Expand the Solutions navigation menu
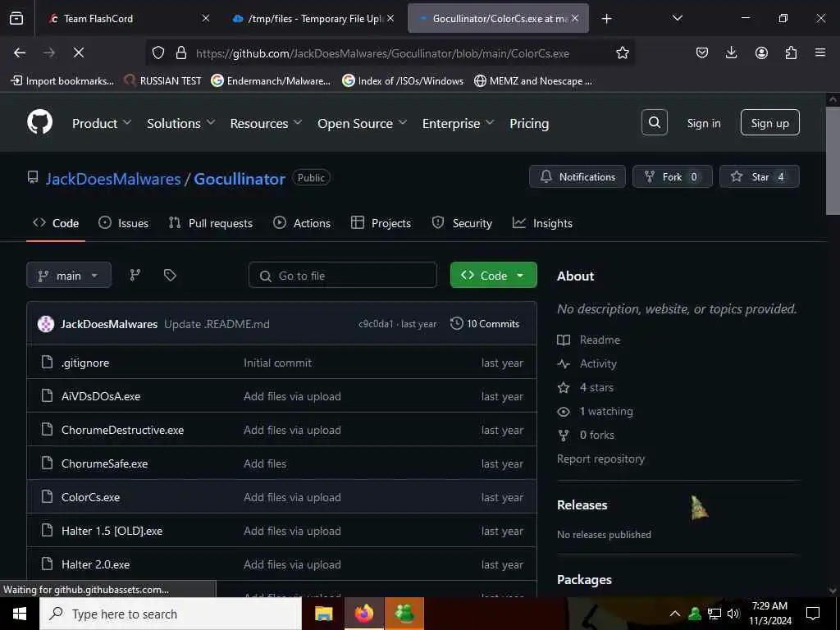Viewport: 840px width, 630px height. click(181, 123)
